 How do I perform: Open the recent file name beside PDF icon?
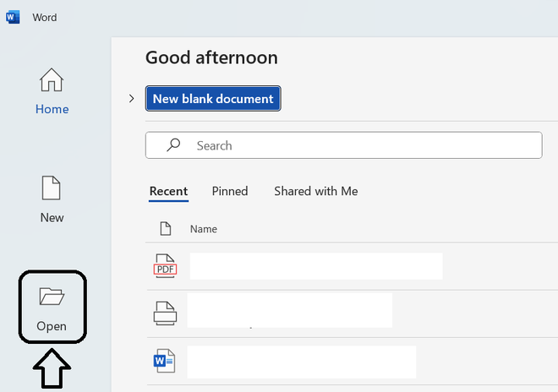coord(315,266)
